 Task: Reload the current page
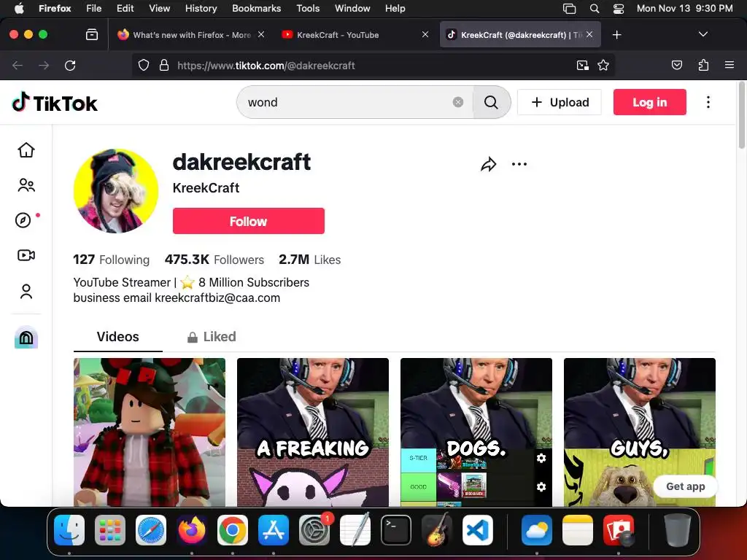click(x=70, y=65)
